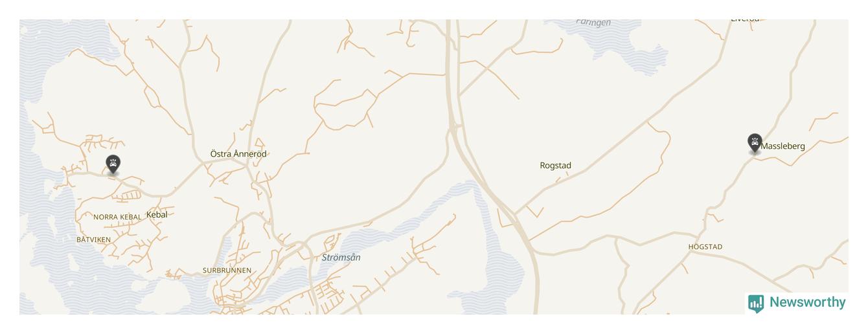The image size is (868, 334).
Task: Click the road junction at Östra Ånneröd
Action: pyautogui.click(x=248, y=162)
